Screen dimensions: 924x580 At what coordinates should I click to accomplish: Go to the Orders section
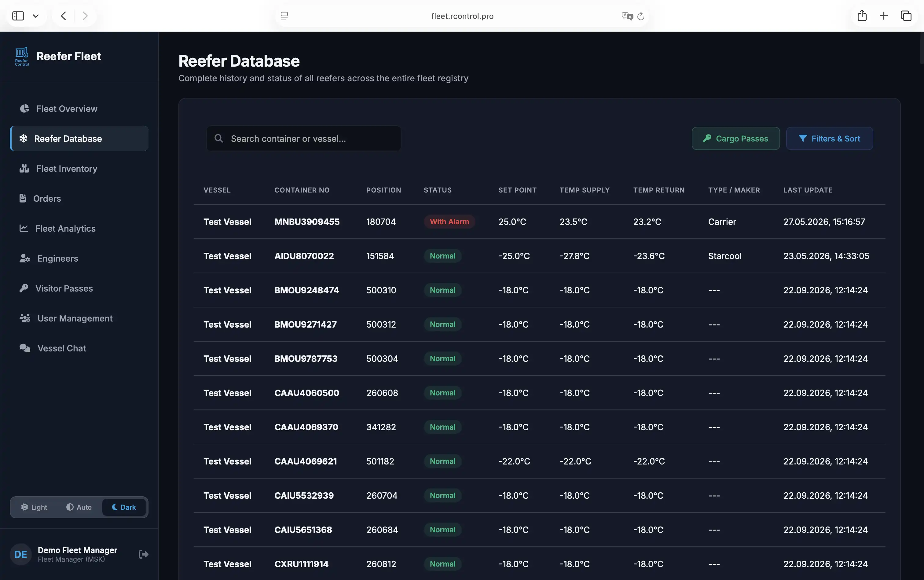(79, 198)
